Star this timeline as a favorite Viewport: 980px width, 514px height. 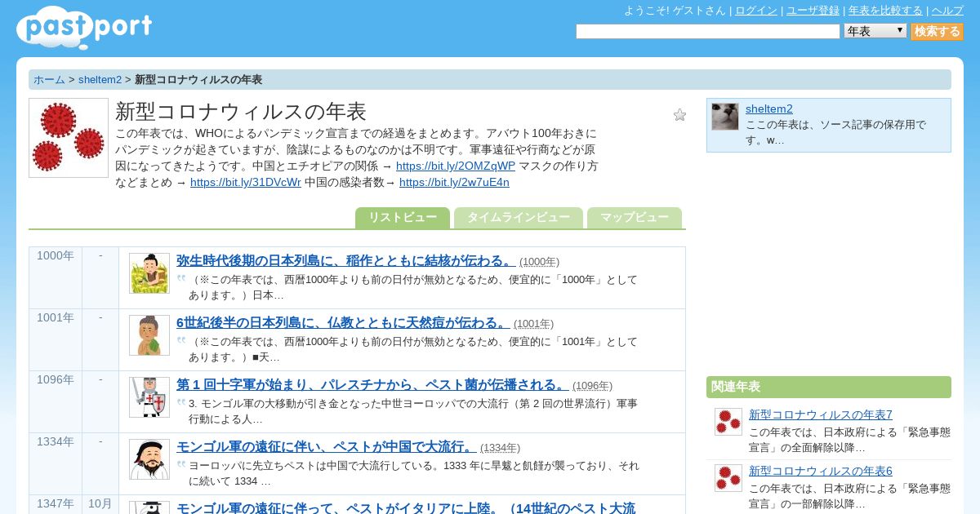coord(679,115)
